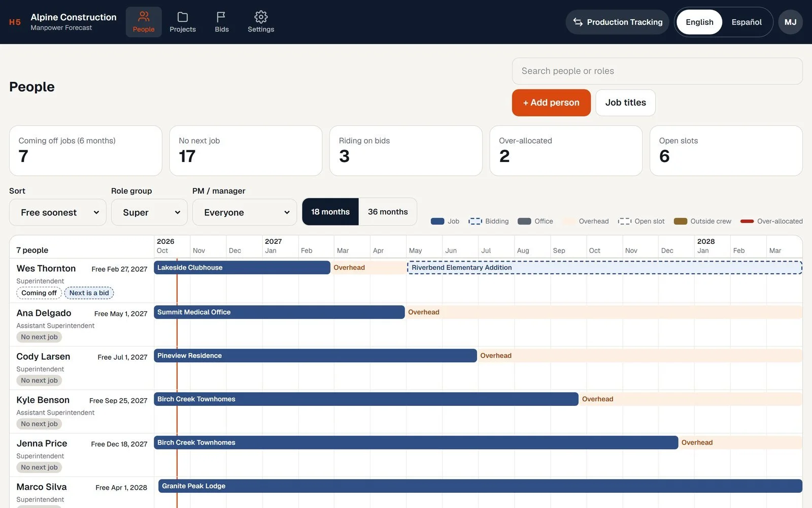This screenshot has height=508, width=812.
Task: Select the Pineview Residence job bar
Action: coord(315,356)
